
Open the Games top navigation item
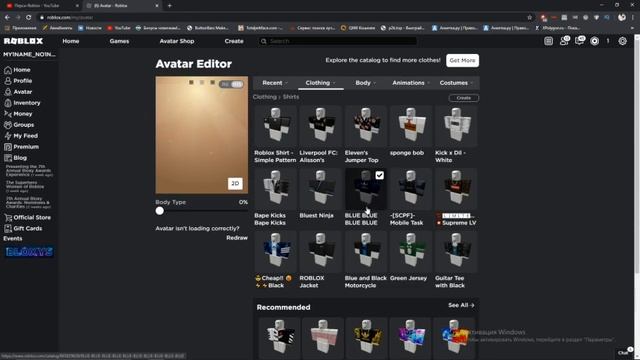click(119, 41)
